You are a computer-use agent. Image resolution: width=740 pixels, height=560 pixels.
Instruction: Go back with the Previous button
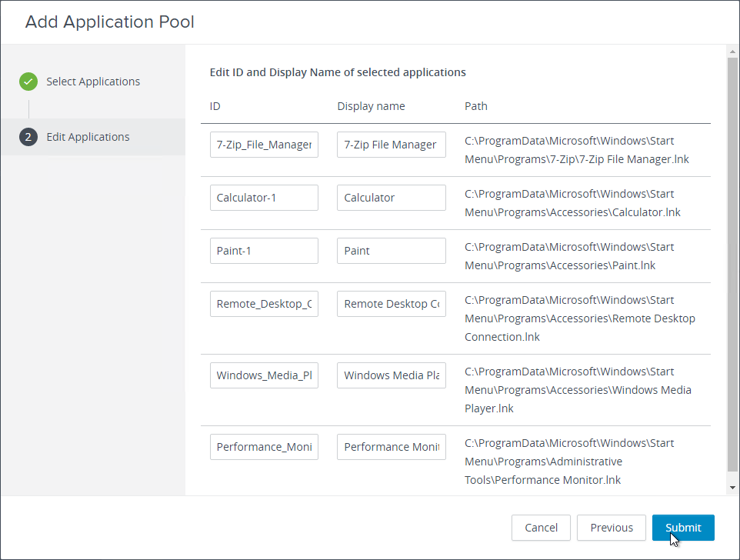612,528
